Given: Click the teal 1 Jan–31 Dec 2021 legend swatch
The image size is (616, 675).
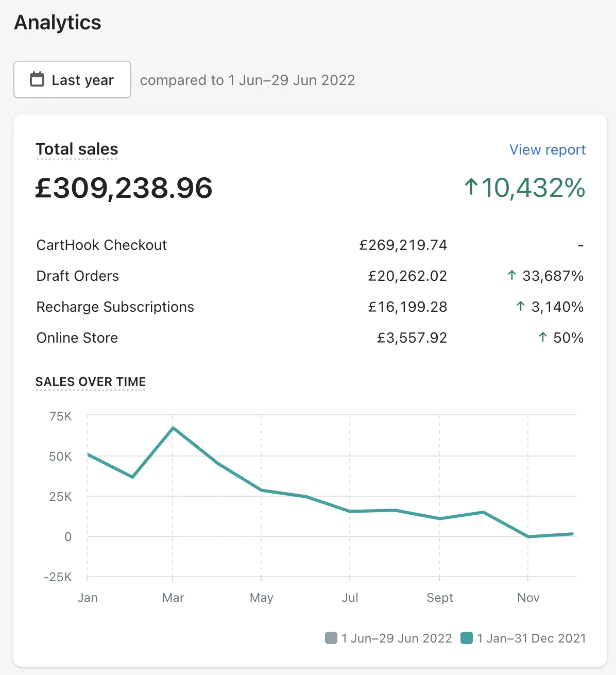Looking at the screenshot, I should [x=467, y=638].
